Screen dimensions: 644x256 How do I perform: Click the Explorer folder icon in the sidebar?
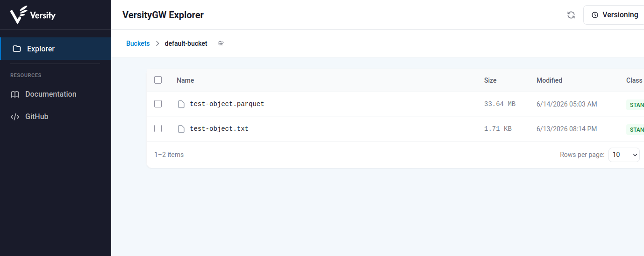pos(17,49)
